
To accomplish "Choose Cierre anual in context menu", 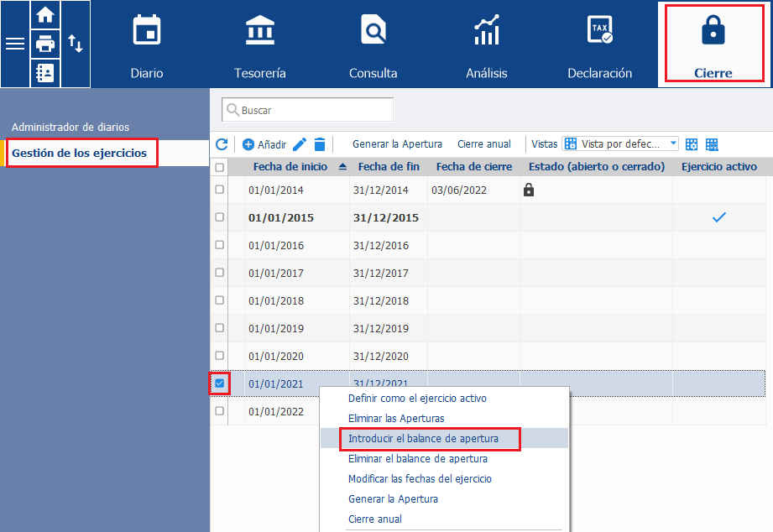I will point(374,519).
